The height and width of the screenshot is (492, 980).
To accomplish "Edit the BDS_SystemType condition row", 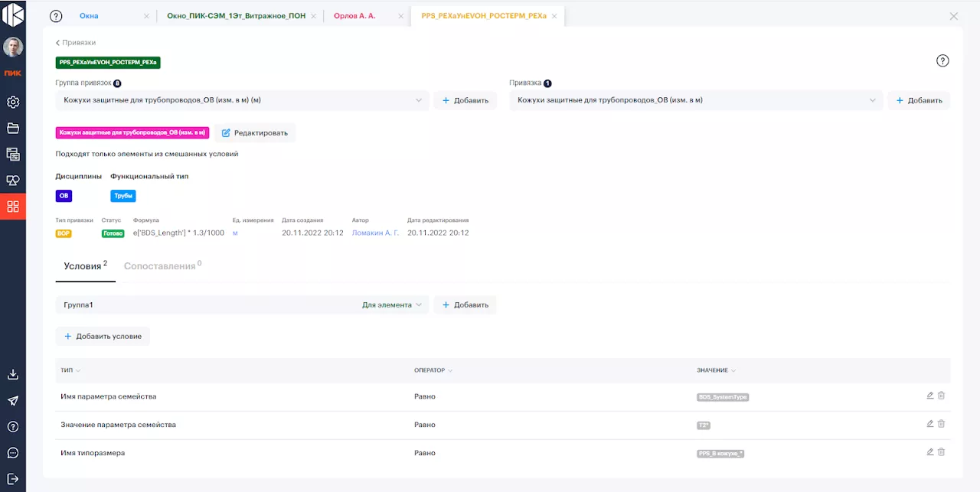I will (929, 396).
